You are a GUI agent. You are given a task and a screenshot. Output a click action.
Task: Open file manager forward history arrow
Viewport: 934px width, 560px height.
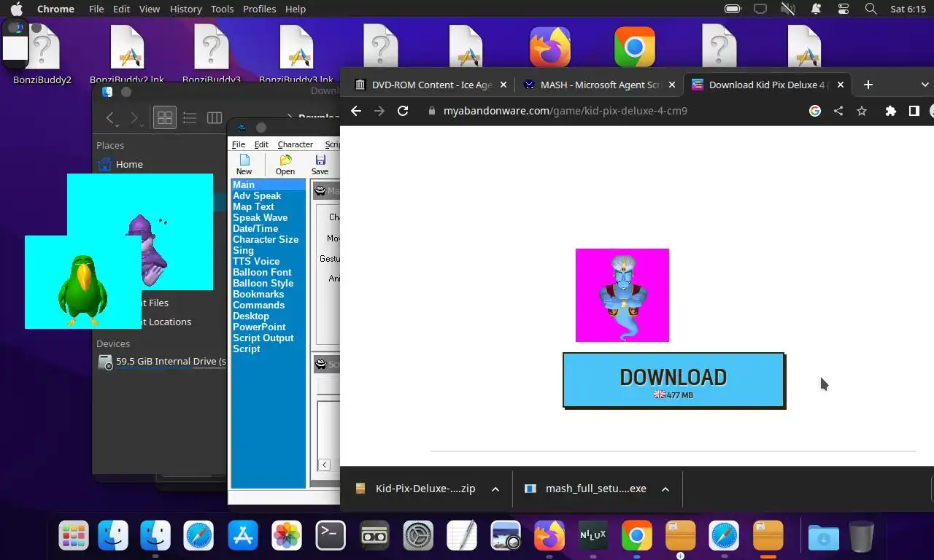[134, 117]
